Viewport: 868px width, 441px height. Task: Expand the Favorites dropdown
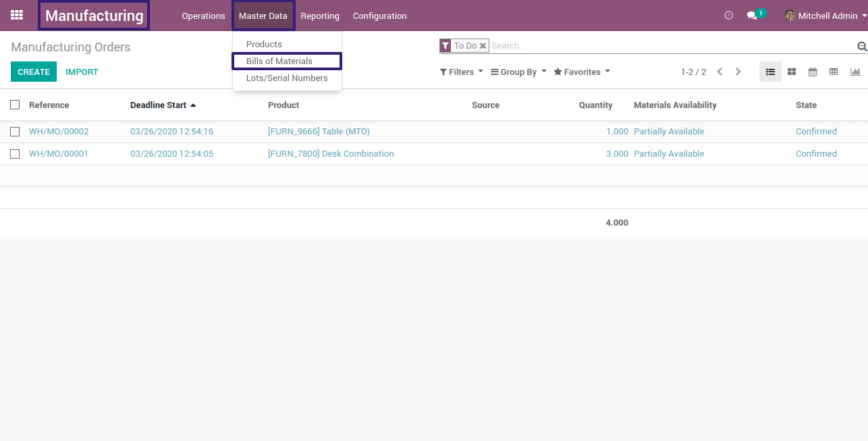(582, 72)
